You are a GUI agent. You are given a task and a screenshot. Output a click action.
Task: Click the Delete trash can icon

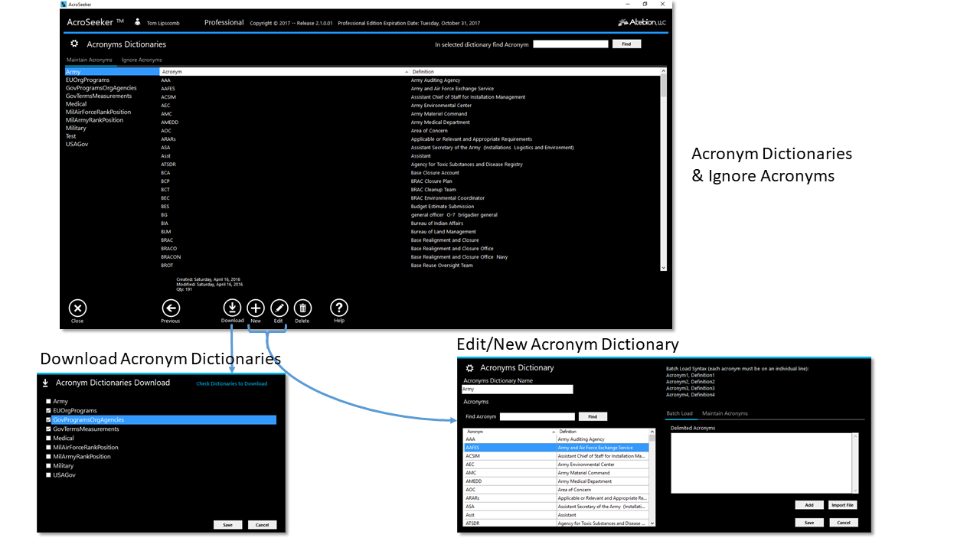(302, 308)
